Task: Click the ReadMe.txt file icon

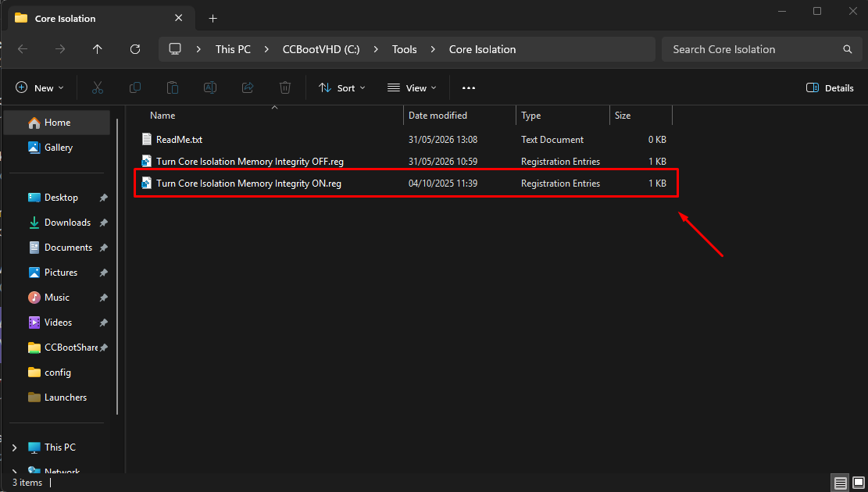Action: [146, 140]
